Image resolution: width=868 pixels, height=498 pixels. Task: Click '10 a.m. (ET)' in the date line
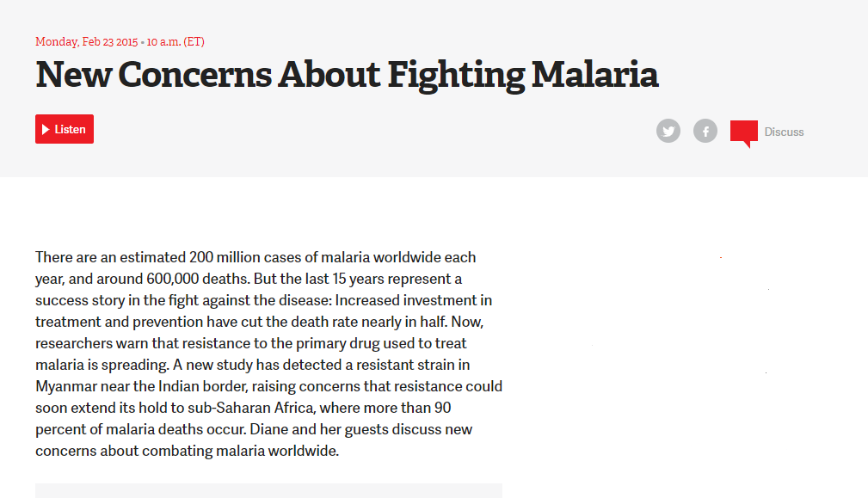pos(178,41)
